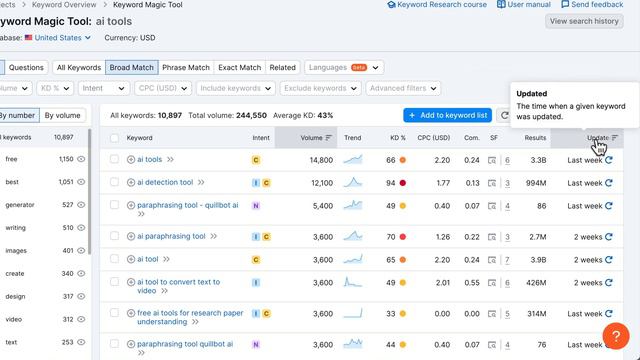Click the plus icon next to 'ai tools' keyword

[131, 160]
